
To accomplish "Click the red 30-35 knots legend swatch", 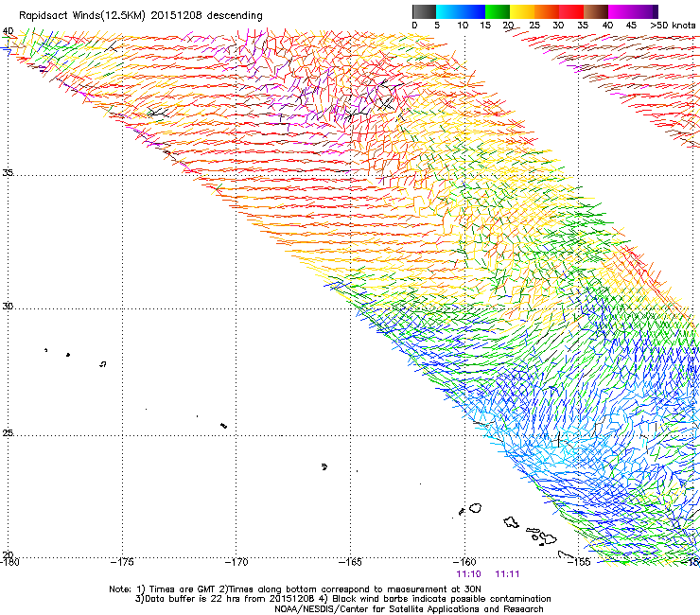I will click(x=571, y=11).
